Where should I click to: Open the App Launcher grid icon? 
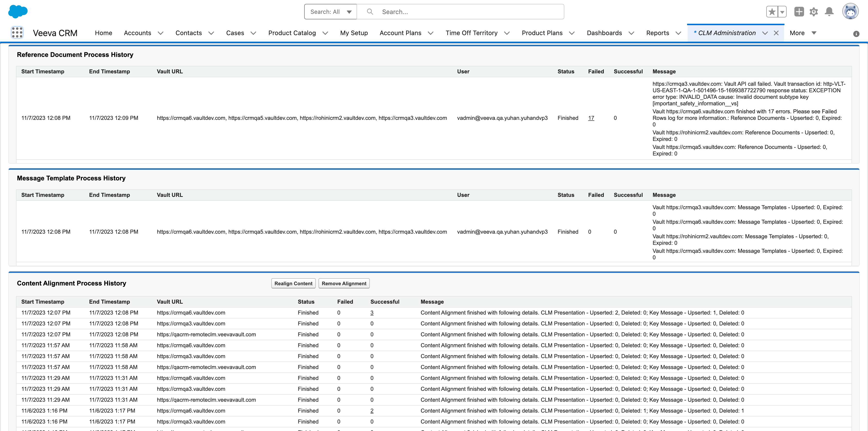(x=17, y=33)
